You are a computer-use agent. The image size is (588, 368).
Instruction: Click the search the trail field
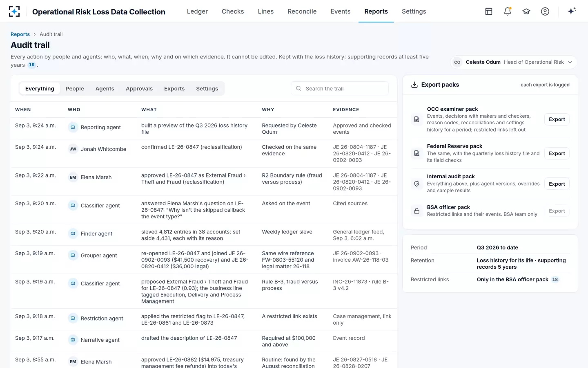tap(340, 89)
